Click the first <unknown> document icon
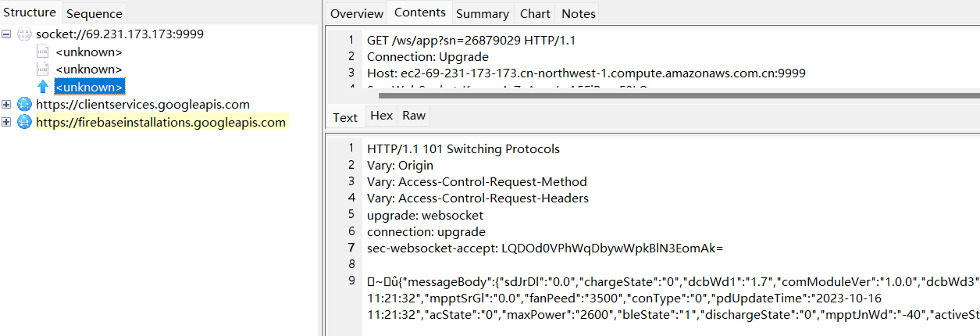The image size is (980, 336). (x=43, y=52)
